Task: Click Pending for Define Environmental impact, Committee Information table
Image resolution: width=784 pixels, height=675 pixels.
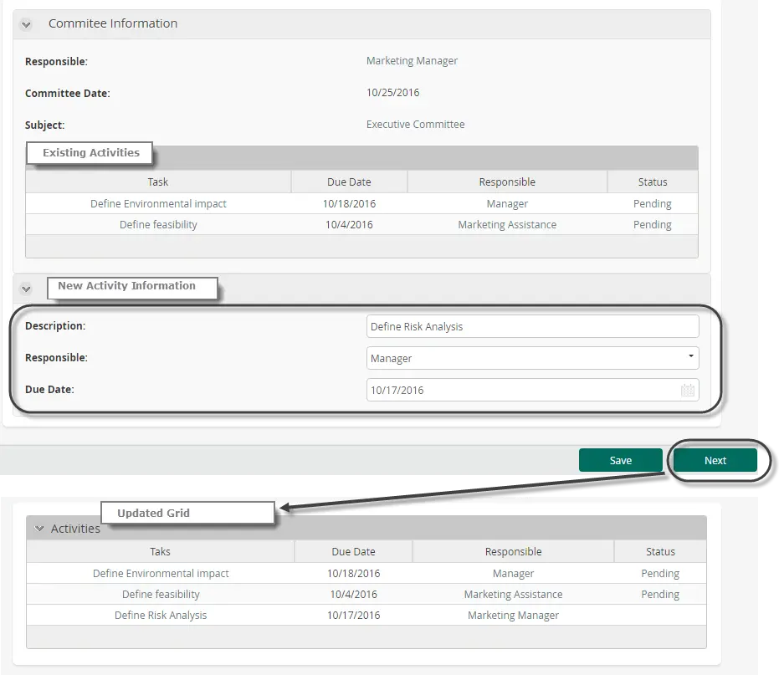Action: click(653, 203)
